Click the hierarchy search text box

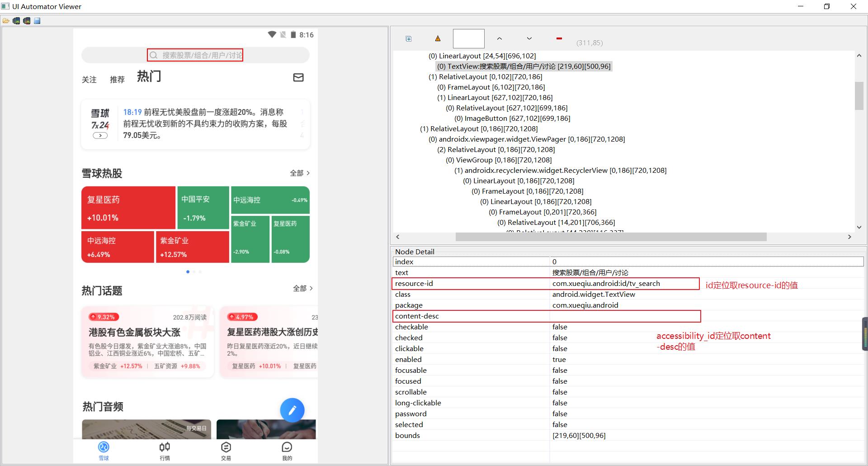tap(469, 38)
